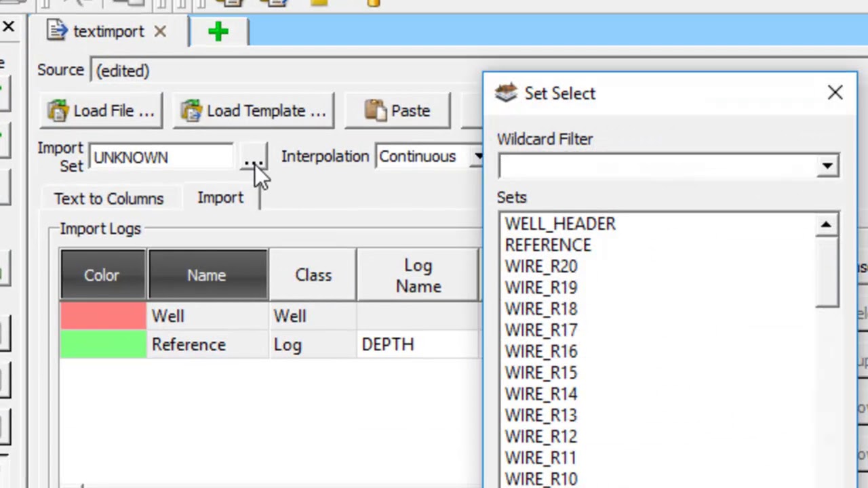Click the green plus new tab icon
Viewport: 868px width, 488px height.
click(x=218, y=31)
